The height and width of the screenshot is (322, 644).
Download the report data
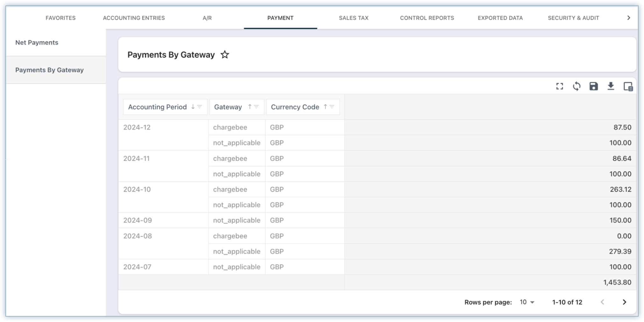611,86
